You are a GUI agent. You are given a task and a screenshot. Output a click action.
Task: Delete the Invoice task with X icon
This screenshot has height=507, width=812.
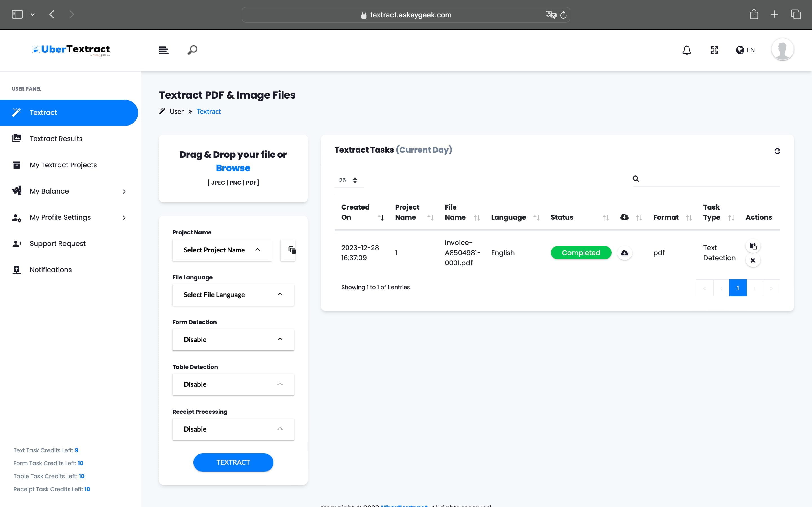pos(753,260)
